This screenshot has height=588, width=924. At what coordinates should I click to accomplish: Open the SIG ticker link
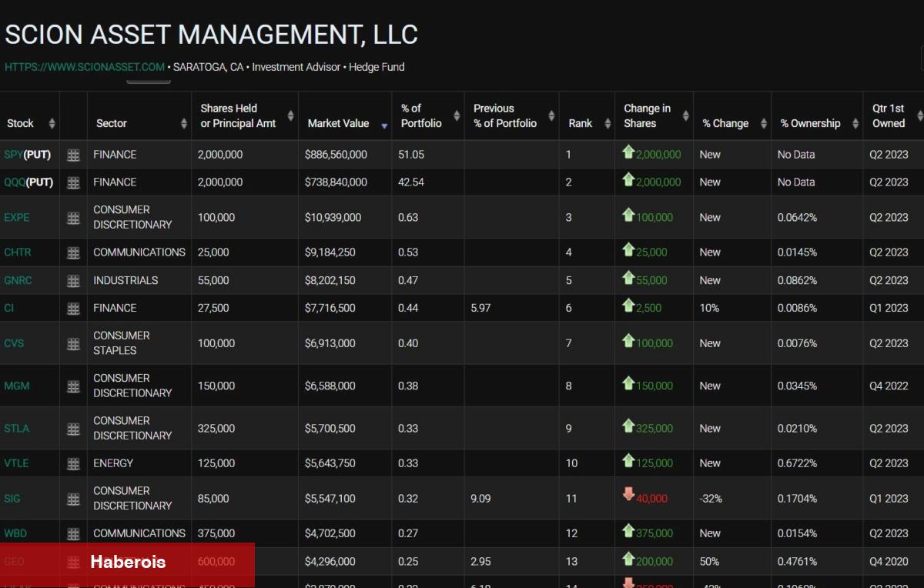pyautogui.click(x=12, y=499)
